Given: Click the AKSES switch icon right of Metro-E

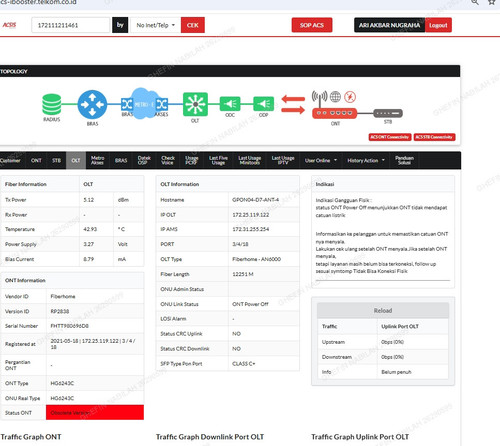Looking at the screenshot, I should pyautogui.click(x=162, y=104).
